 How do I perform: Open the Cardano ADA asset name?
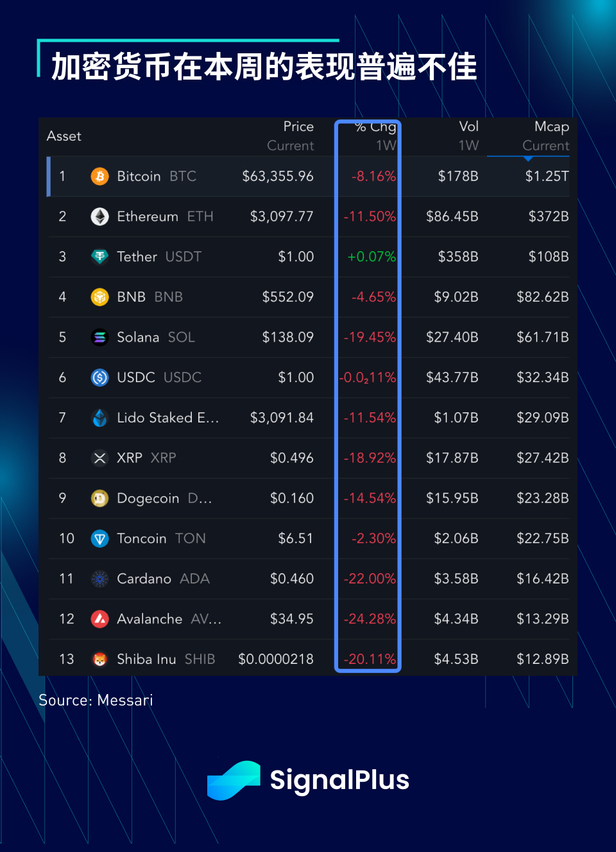click(163, 578)
